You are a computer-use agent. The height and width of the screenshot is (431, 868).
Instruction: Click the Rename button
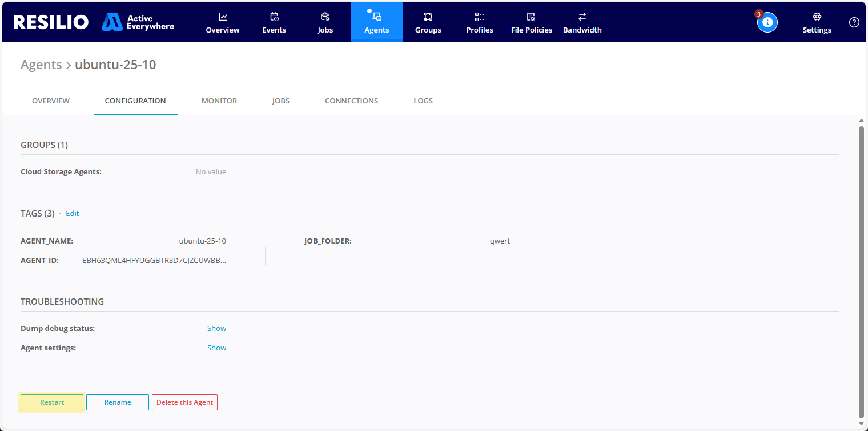(118, 402)
